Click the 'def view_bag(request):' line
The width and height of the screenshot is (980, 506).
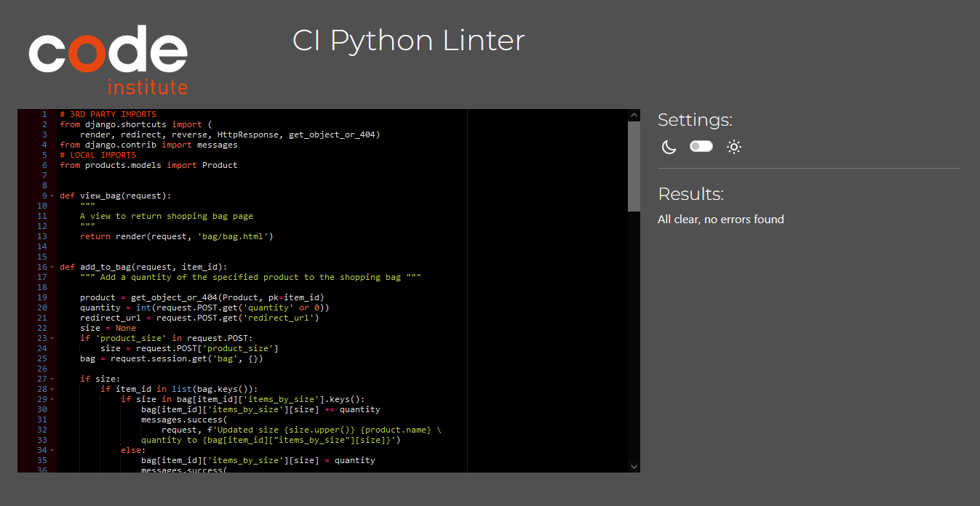(x=115, y=196)
